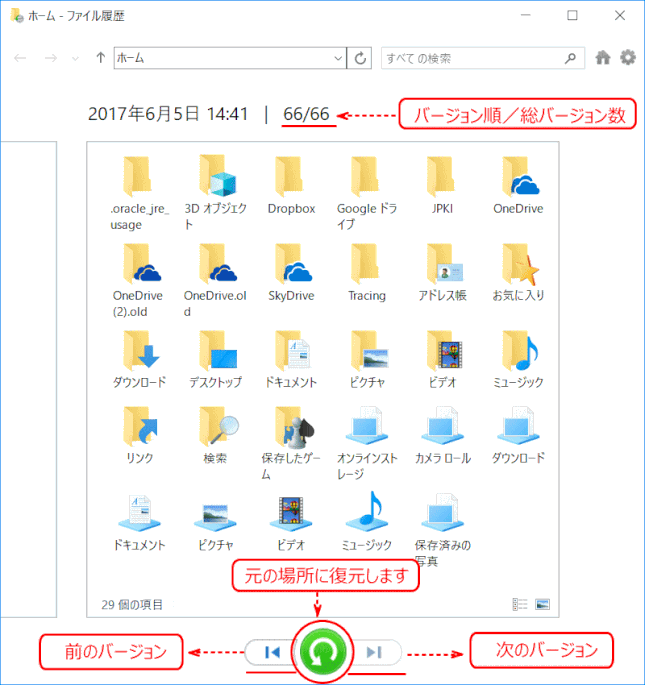Restore files to original location

pos(322,652)
